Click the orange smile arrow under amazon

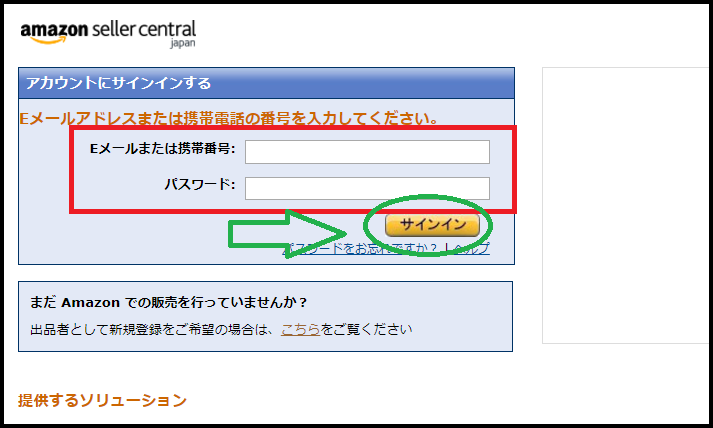pyautogui.click(x=48, y=40)
